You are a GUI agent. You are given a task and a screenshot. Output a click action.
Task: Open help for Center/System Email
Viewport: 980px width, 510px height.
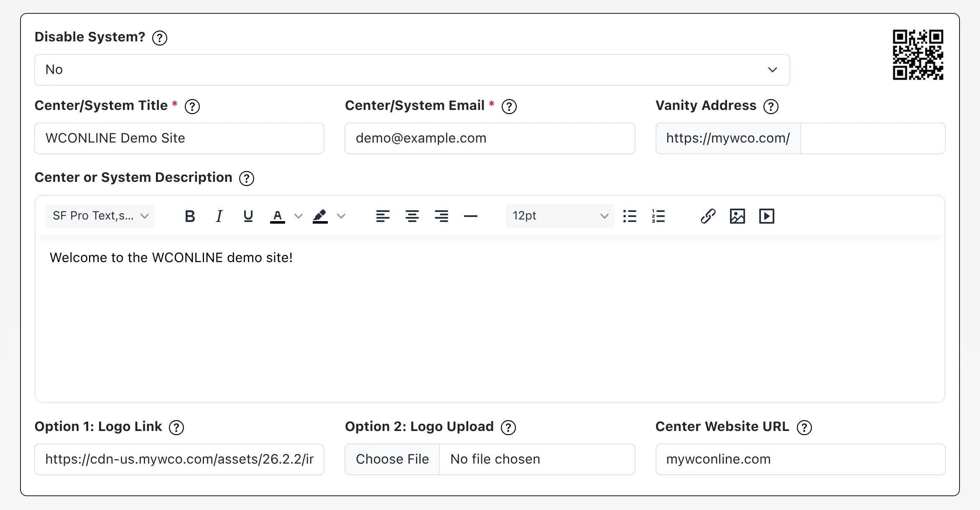(x=509, y=107)
